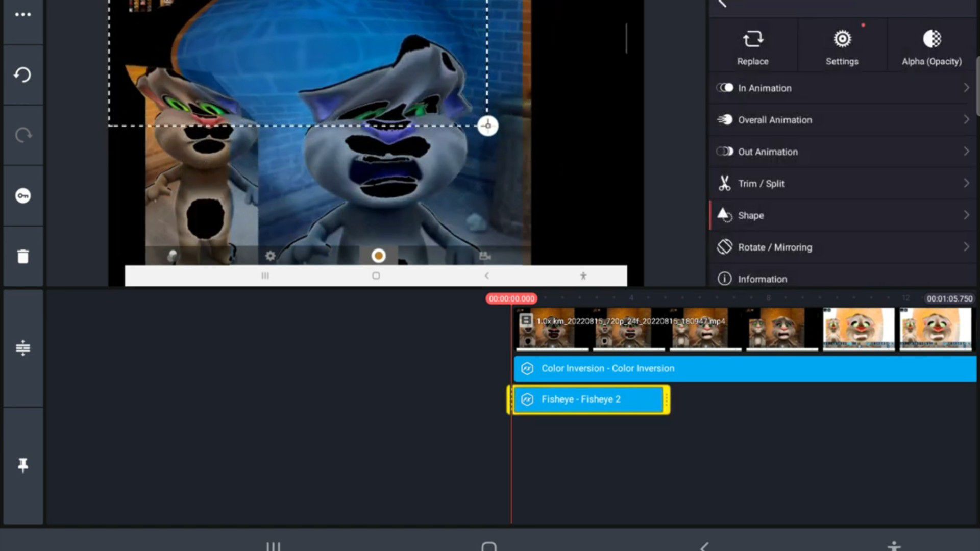The width and height of the screenshot is (980, 551).
Task: Grab the resize handle on preview selection
Action: pyautogui.click(x=487, y=126)
